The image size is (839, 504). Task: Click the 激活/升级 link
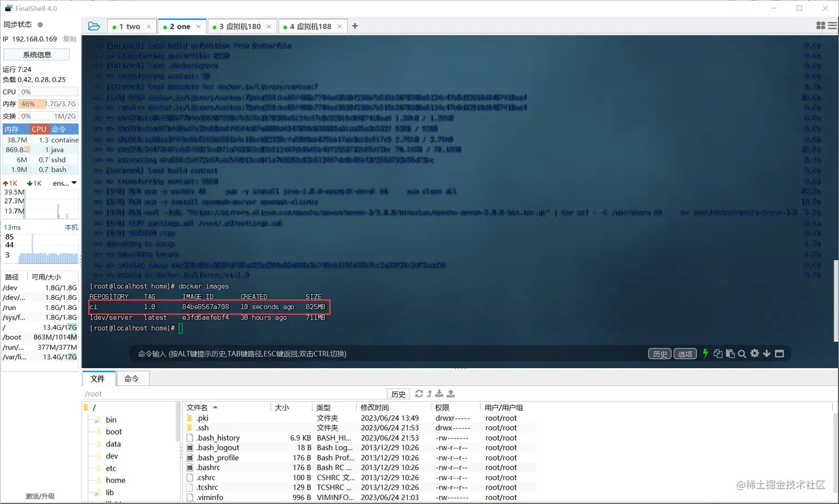40,496
